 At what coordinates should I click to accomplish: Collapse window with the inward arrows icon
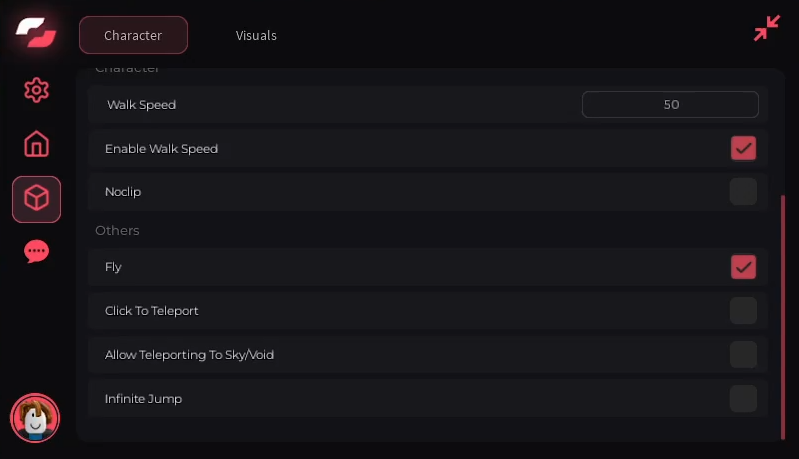[766, 28]
